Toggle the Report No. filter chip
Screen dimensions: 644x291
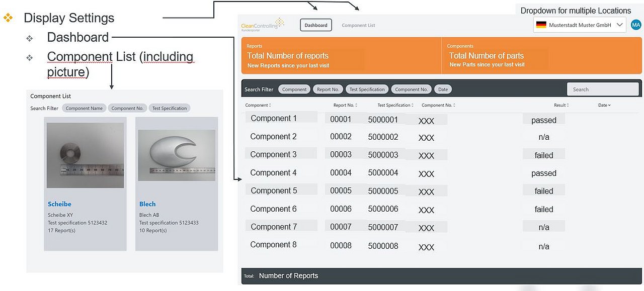click(x=328, y=89)
